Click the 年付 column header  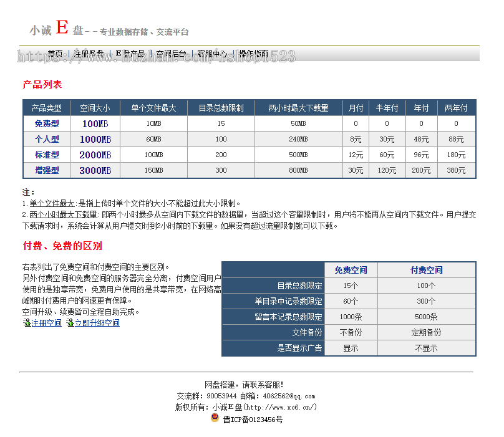[422, 108]
